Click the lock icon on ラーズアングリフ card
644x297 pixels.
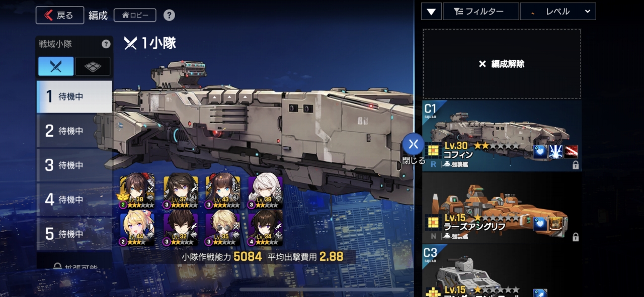(x=575, y=237)
